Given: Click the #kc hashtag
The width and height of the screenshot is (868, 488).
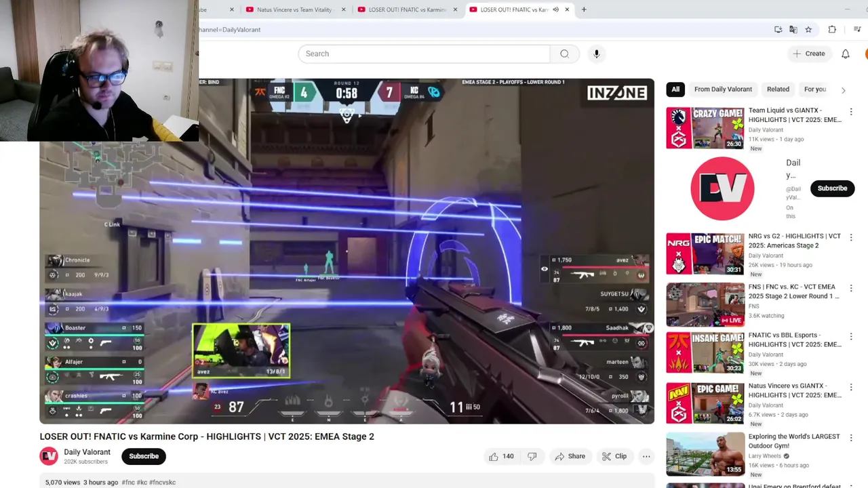Looking at the screenshot, I should tap(142, 483).
